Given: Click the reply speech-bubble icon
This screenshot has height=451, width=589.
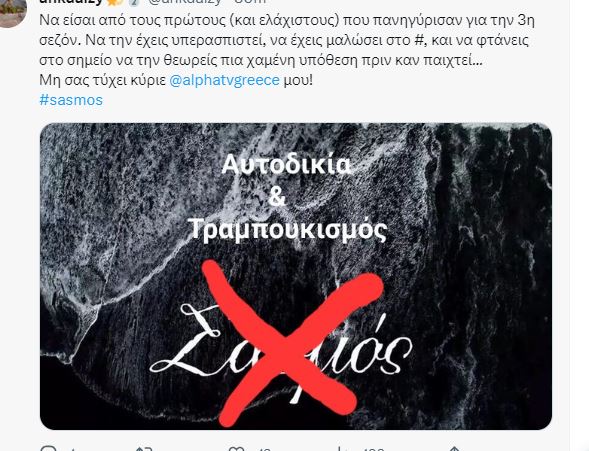Looking at the screenshot, I should [x=49, y=448].
